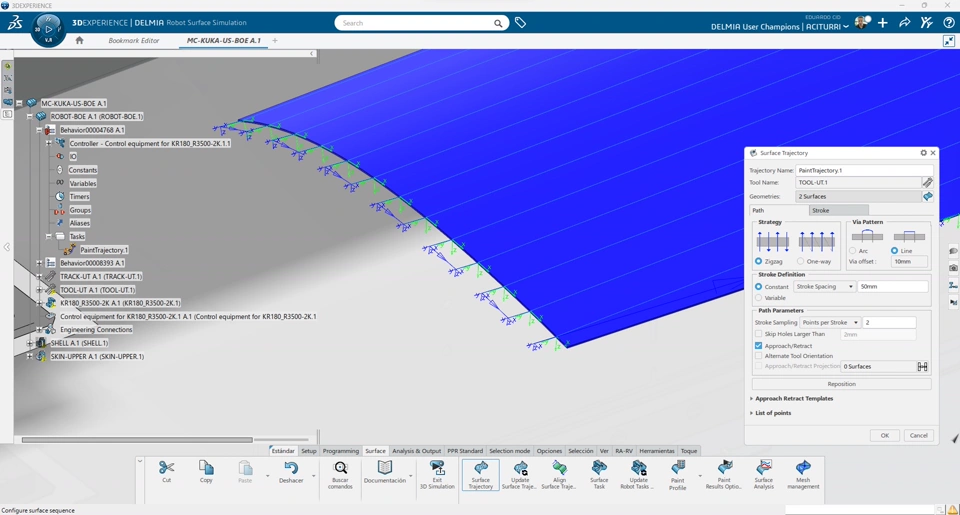Image resolution: width=960 pixels, height=515 pixels.
Task: Click the plus add icon in top bar
Action: [882, 23]
